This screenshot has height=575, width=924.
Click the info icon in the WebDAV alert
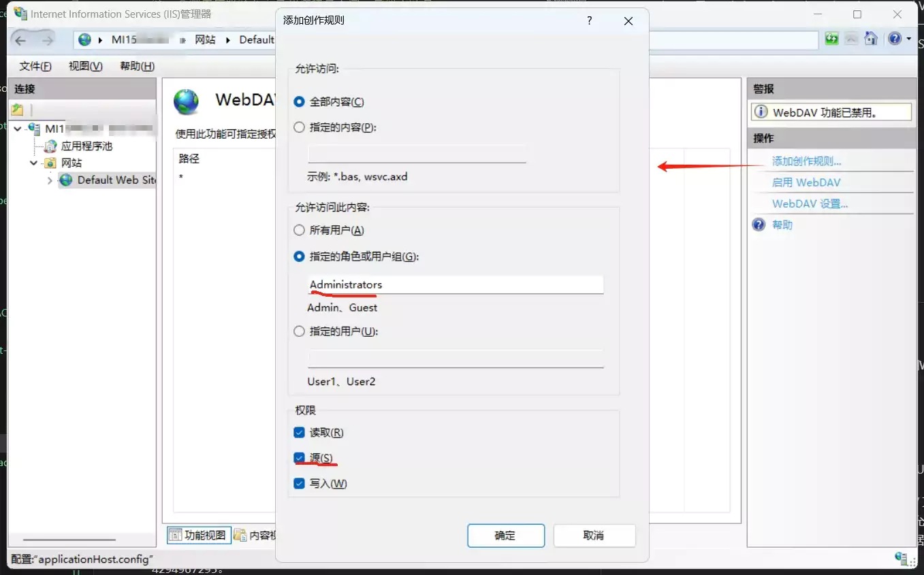(761, 112)
